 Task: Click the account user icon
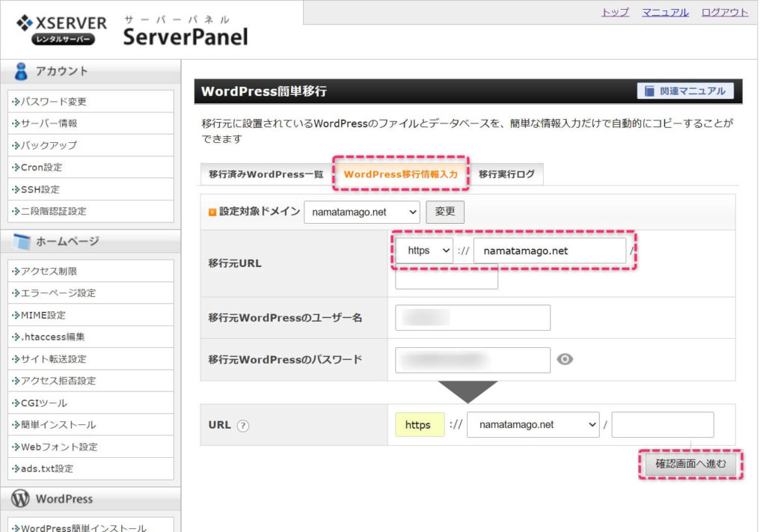click(x=21, y=71)
